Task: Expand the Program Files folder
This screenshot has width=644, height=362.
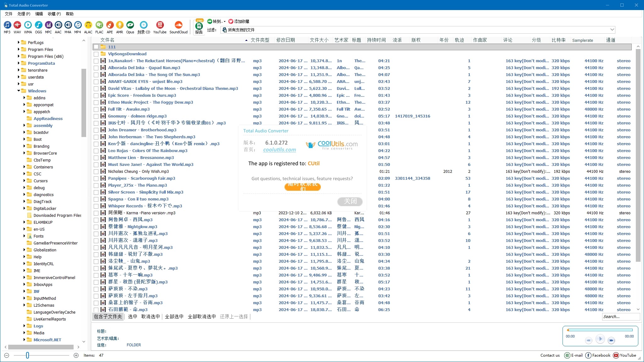Action: click(19, 49)
